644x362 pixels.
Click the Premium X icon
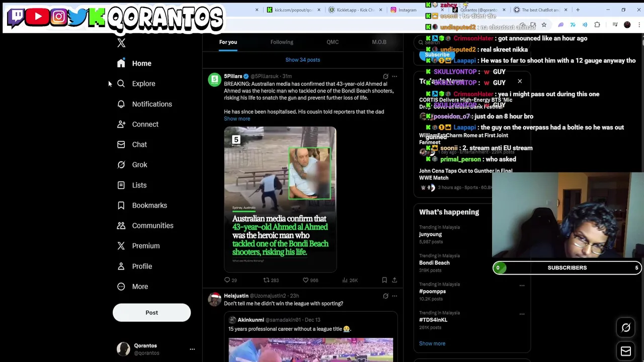121,246
